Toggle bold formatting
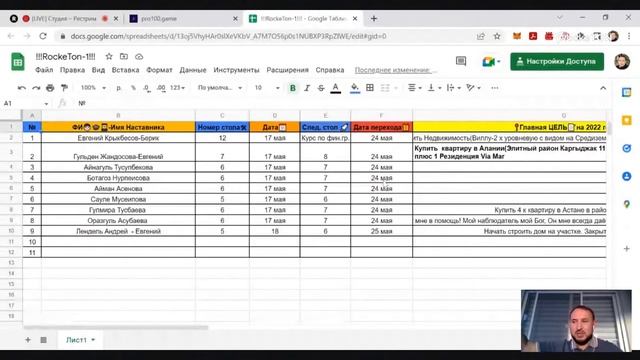Image resolution: width=640 pixels, height=360 pixels. pos(293,88)
